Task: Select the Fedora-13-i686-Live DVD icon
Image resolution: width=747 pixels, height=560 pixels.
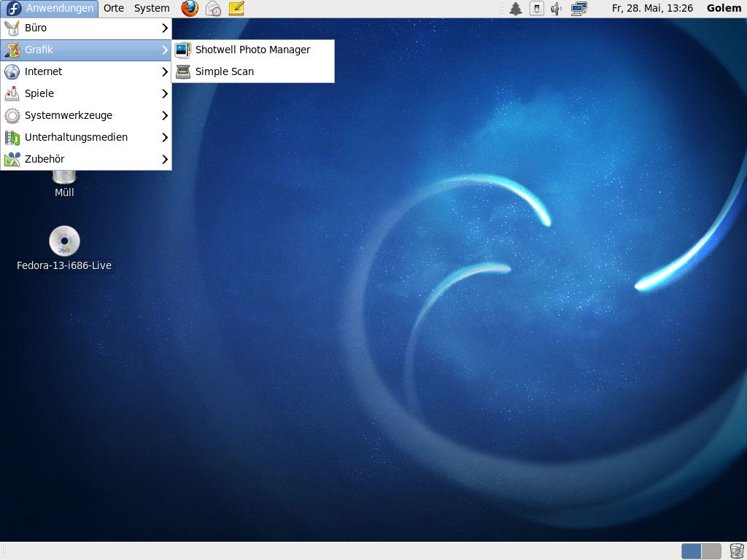Action: click(64, 241)
